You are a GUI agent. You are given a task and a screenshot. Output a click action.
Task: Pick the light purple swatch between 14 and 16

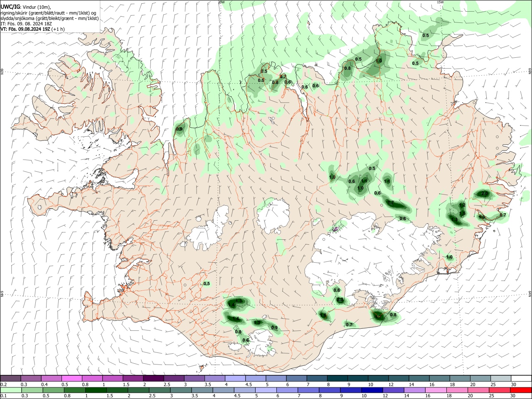(415, 390)
